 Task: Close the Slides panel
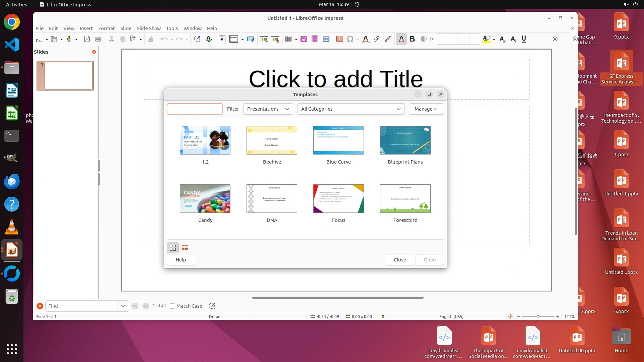coord(94,52)
